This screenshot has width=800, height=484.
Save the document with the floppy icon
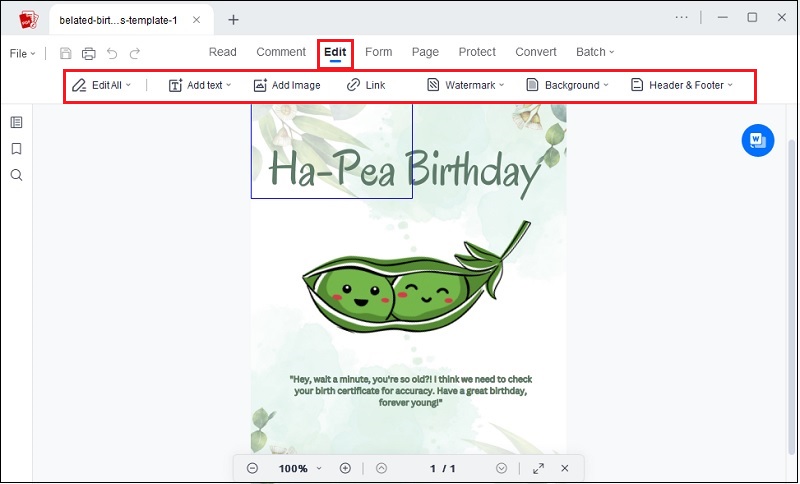click(x=66, y=53)
